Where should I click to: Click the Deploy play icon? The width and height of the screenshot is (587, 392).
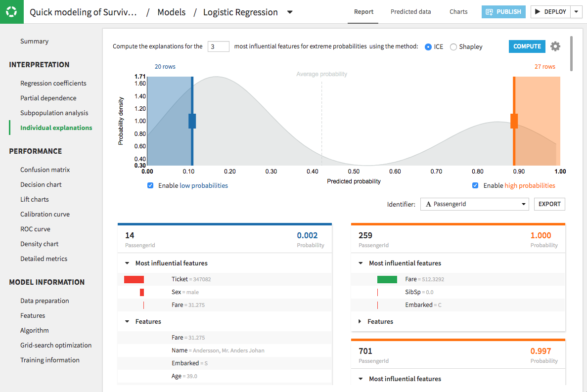[x=538, y=12]
